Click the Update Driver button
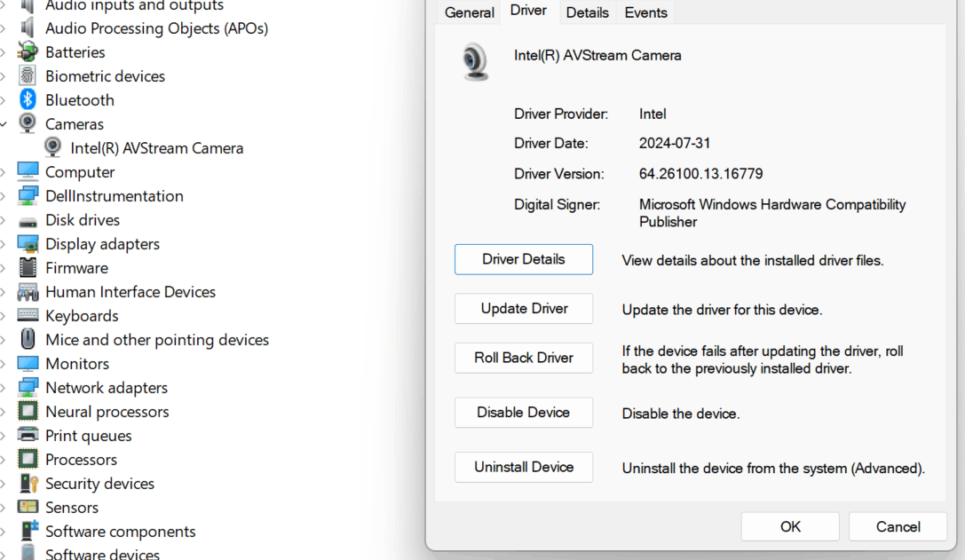965x560 pixels. click(x=524, y=308)
